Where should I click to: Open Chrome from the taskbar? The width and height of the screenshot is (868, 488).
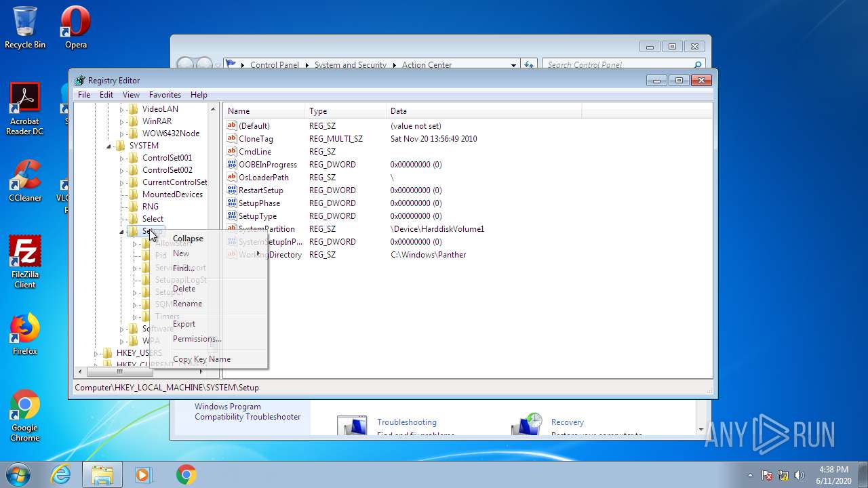(x=186, y=474)
